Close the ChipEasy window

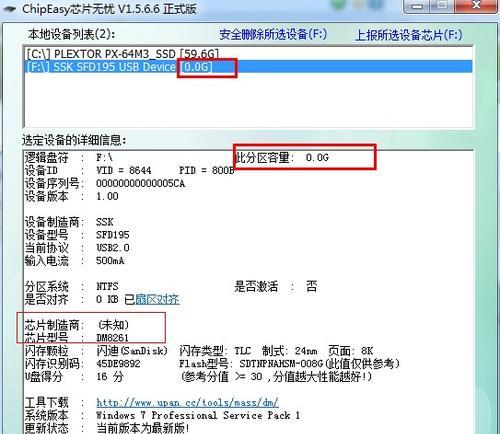click(477, 6)
